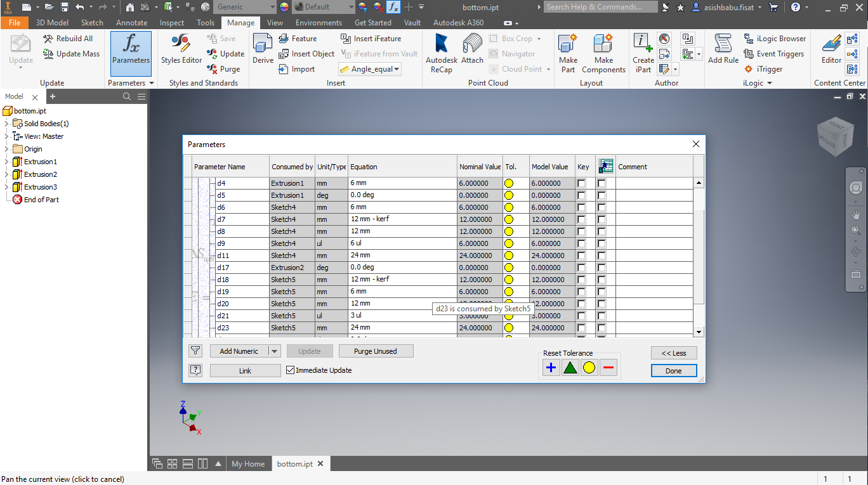868x485 pixels.
Task: Click the Link button in Parameters dialog
Action: pos(245,371)
